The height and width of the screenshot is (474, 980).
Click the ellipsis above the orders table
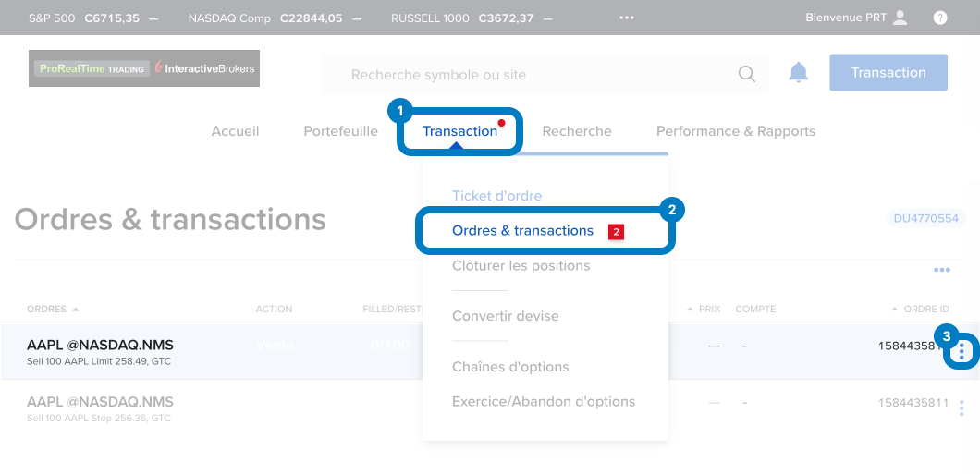941,270
